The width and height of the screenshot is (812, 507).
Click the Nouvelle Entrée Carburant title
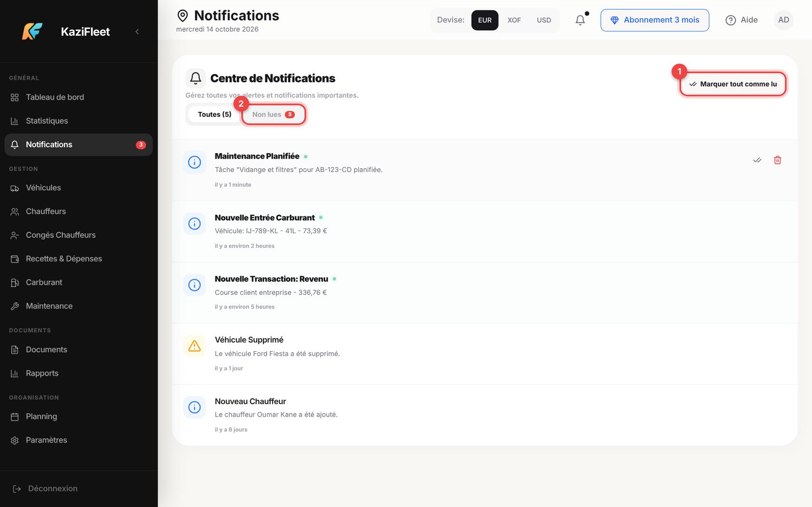pyautogui.click(x=265, y=218)
